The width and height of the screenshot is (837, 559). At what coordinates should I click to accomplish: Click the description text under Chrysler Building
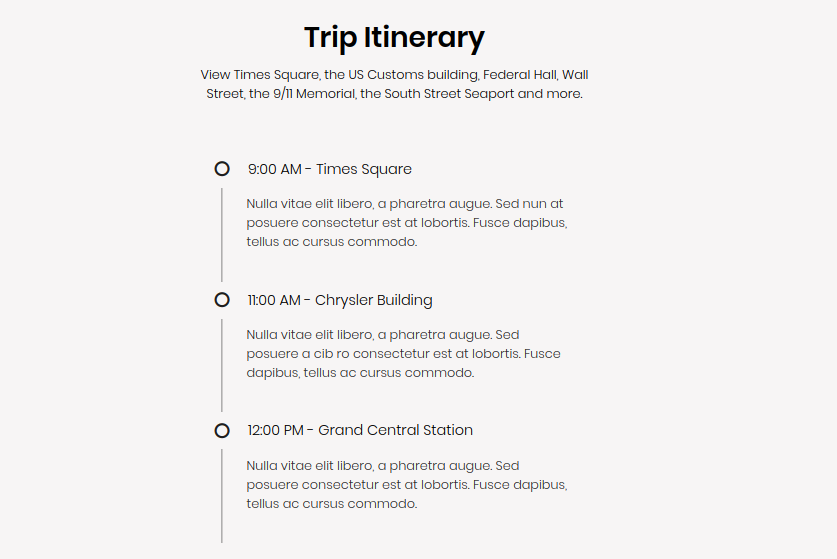coord(404,353)
